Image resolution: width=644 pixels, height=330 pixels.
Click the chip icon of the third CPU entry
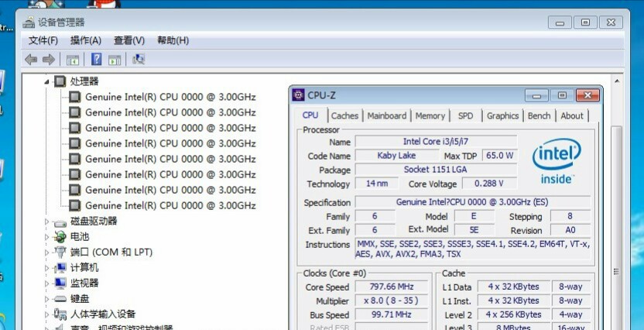pyautogui.click(x=74, y=128)
